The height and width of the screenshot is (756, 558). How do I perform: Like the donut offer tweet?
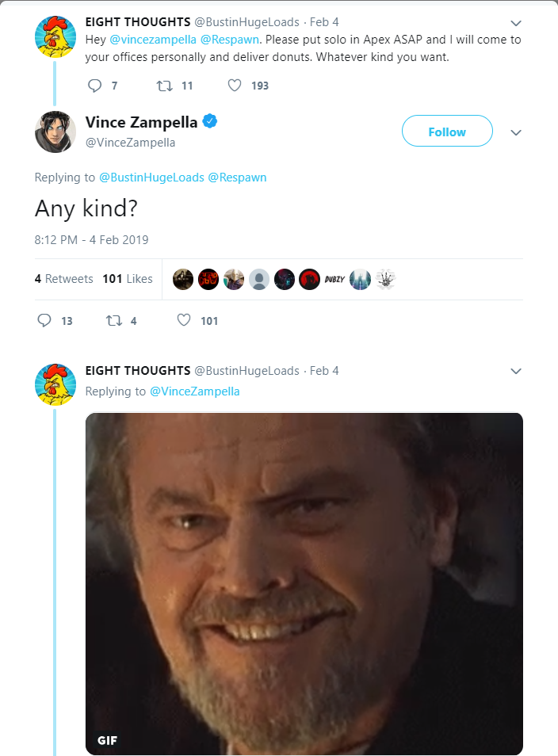coord(235,86)
